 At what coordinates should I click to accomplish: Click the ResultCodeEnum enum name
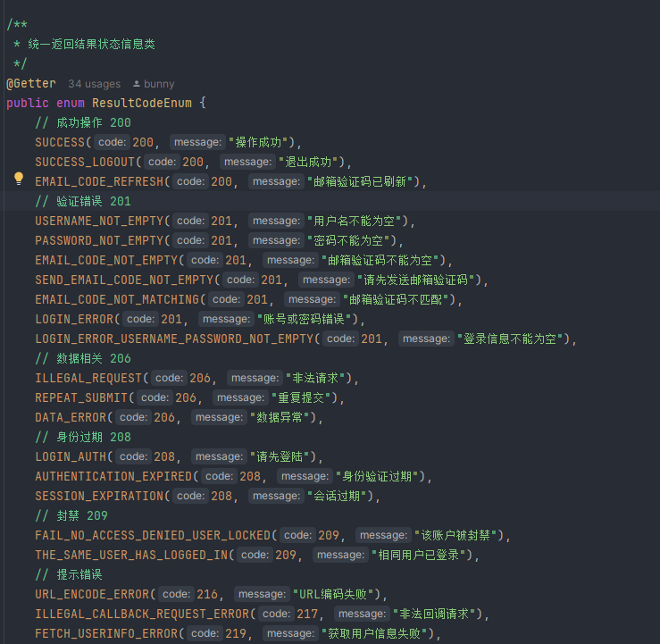[x=142, y=103]
